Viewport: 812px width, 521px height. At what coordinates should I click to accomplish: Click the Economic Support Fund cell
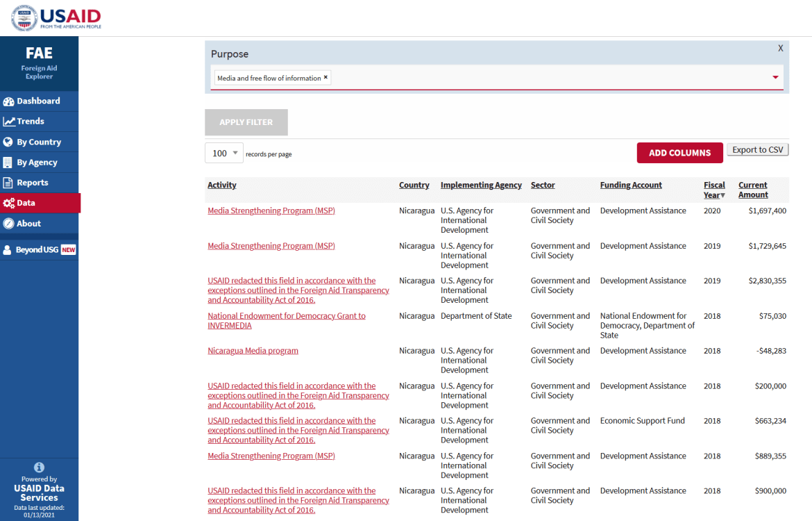642,420
